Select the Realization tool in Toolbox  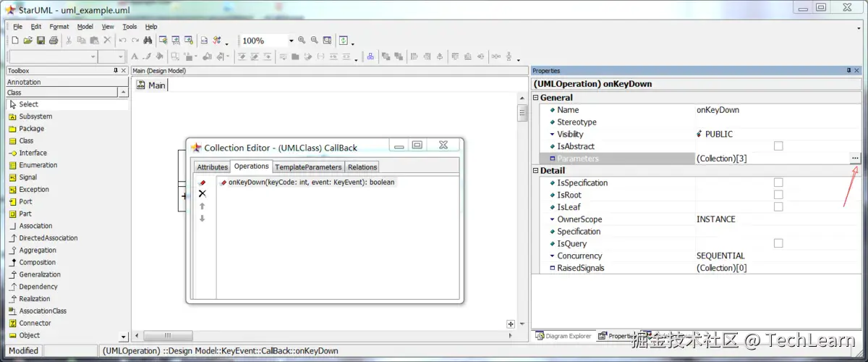pyautogui.click(x=35, y=299)
